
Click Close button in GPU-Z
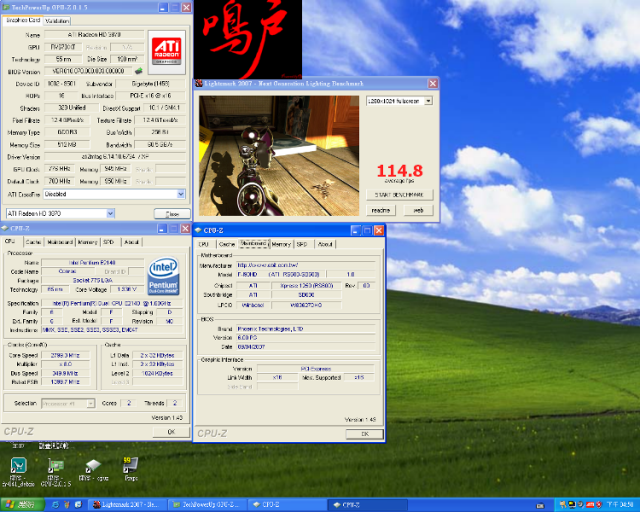172,214
